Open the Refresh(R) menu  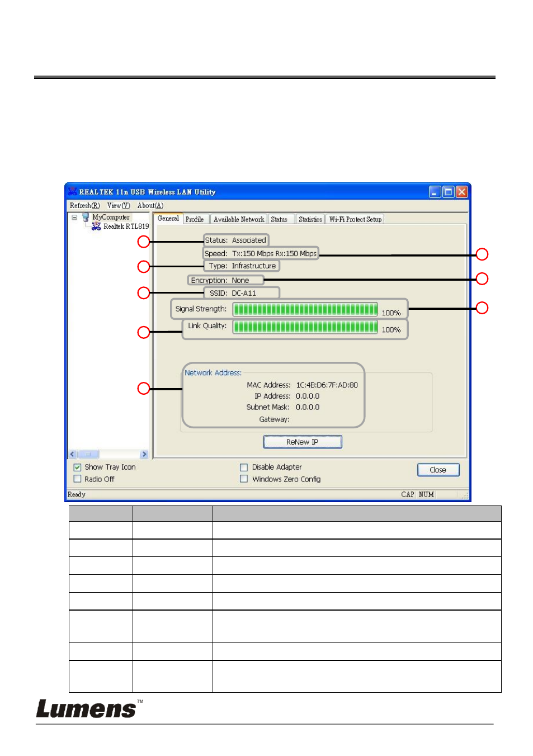(84, 206)
